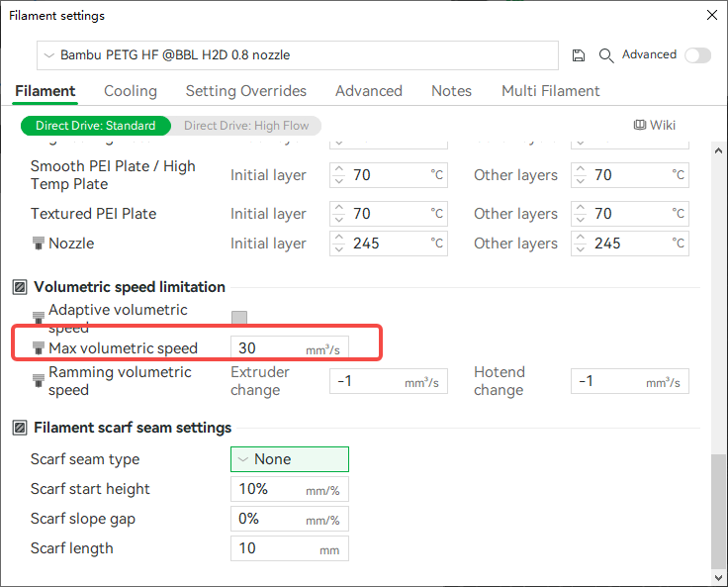The width and height of the screenshot is (728, 587).
Task: Click the Scarf start height field
Action: point(290,489)
